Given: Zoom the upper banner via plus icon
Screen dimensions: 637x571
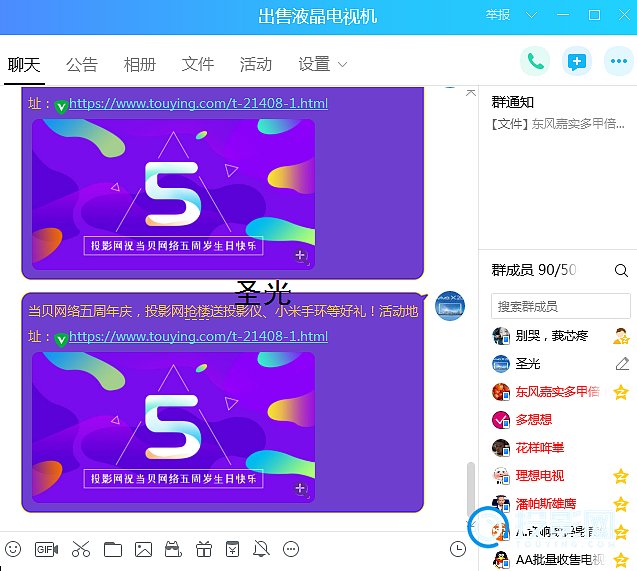Looking at the screenshot, I should click(x=301, y=256).
